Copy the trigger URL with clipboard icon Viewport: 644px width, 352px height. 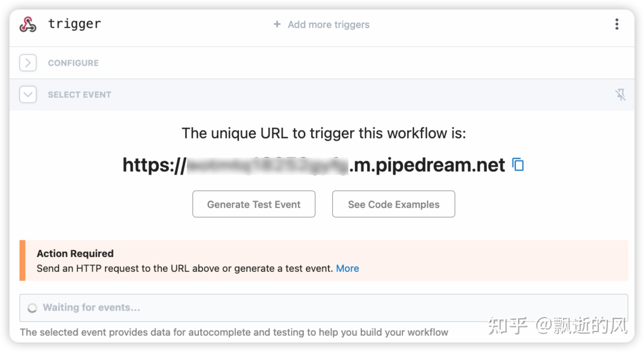518,165
